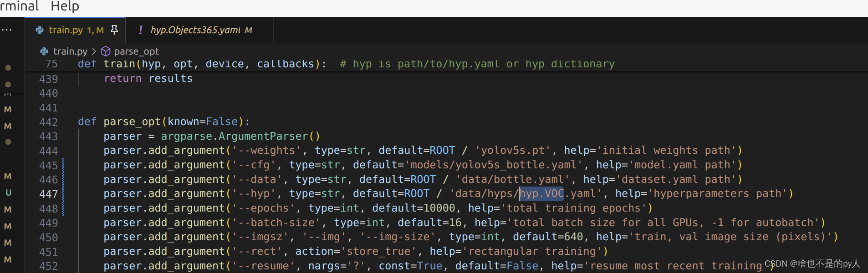Click the '--weights' argument string
Screen dimensions: 868x273
(266, 151)
